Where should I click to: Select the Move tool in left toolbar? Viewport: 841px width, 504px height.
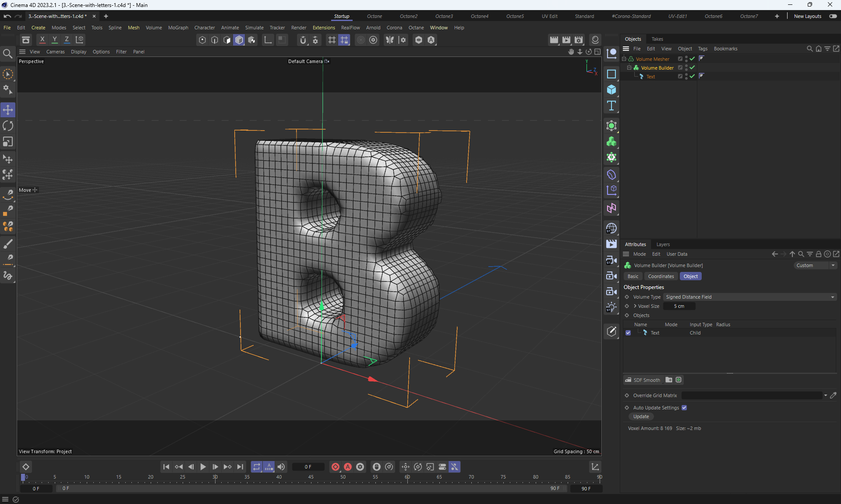coord(8,110)
